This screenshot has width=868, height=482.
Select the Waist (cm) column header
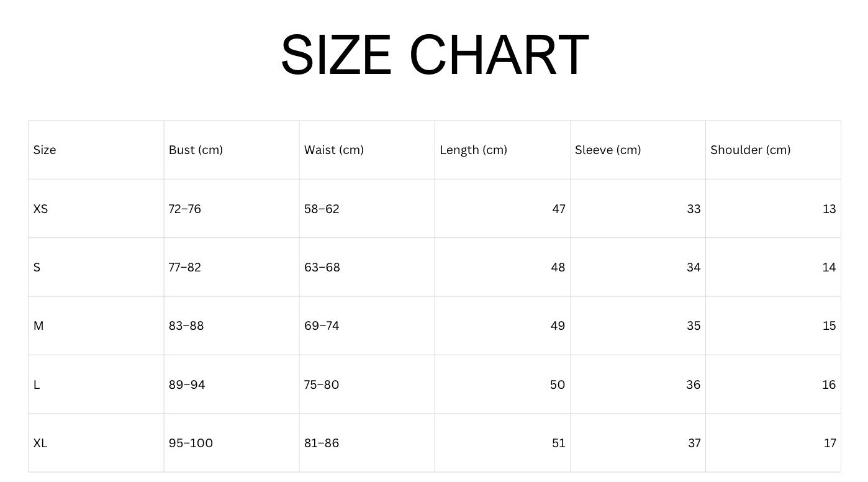tap(334, 150)
